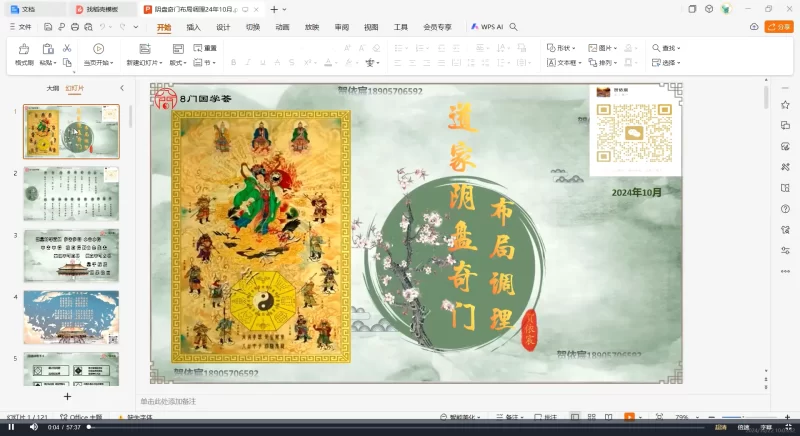This screenshot has width=800, height=436.
Task: Open the Animation (动画) ribbon tab
Action: click(x=282, y=27)
